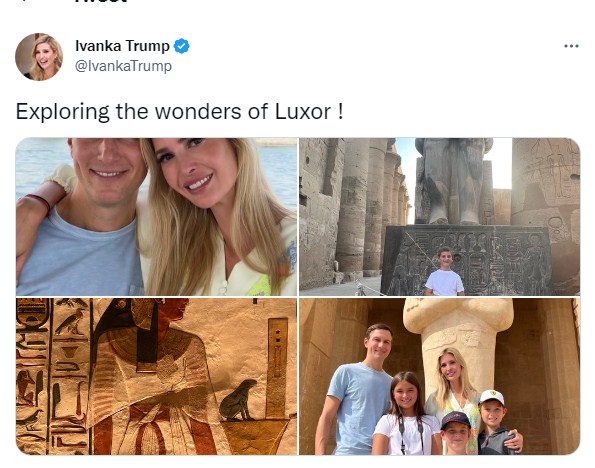
Task: Click the dark navy cap on small boy
Action: pyautogui.click(x=456, y=420)
